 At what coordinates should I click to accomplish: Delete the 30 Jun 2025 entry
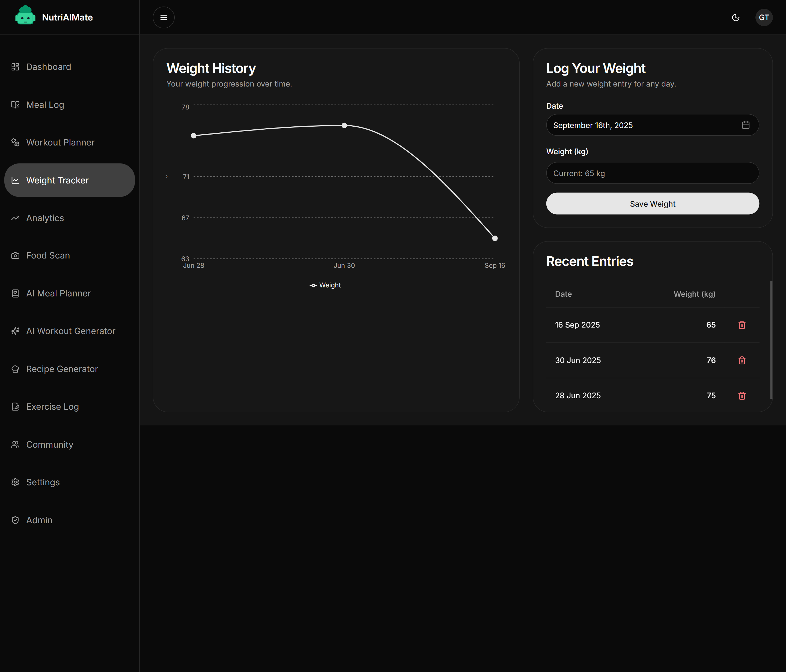[742, 360]
